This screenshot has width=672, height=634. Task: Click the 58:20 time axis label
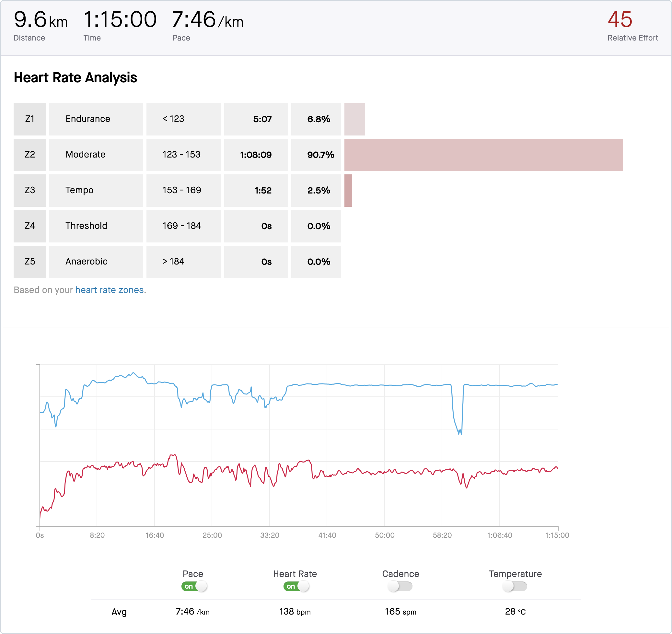pyautogui.click(x=442, y=535)
